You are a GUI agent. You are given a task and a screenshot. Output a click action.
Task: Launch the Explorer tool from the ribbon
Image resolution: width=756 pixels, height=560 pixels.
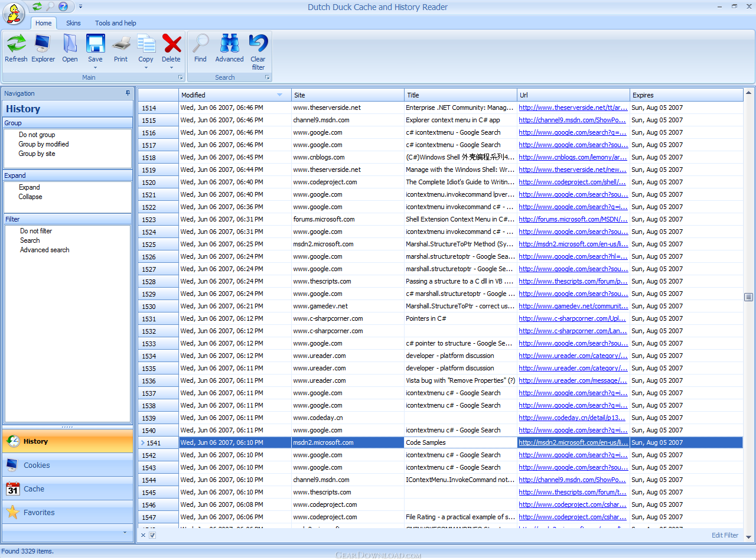pos(43,44)
